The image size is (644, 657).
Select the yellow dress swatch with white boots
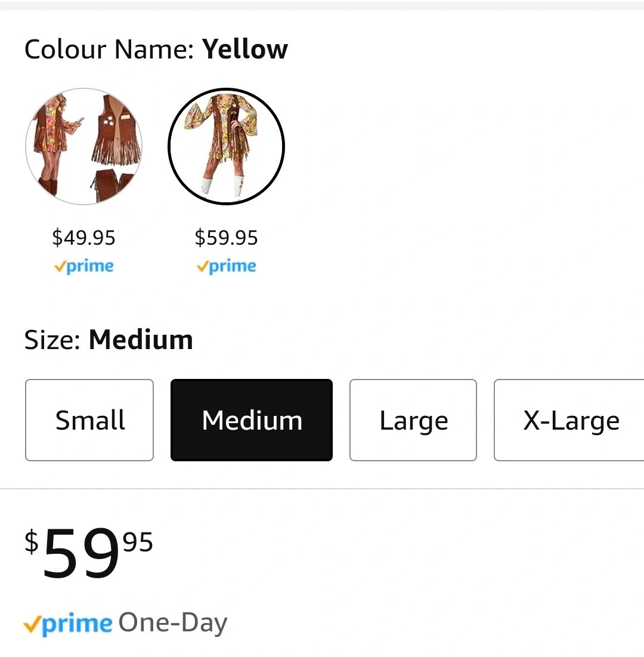(x=226, y=146)
